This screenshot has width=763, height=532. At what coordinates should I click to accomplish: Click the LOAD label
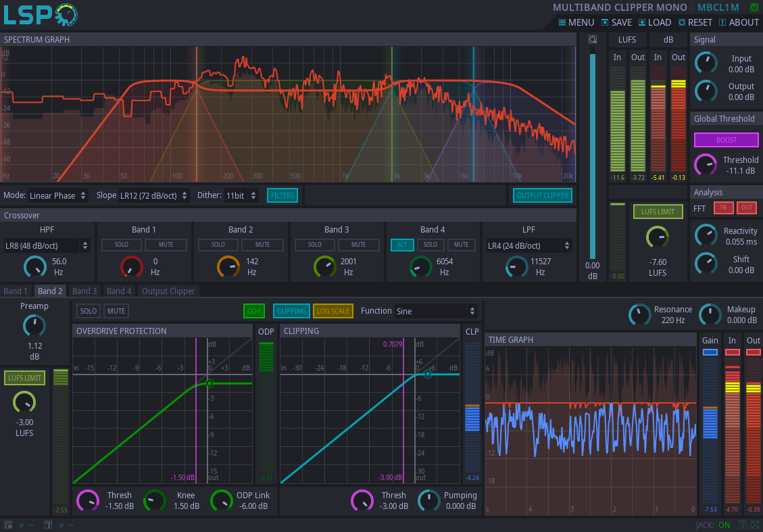[x=660, y=22]
